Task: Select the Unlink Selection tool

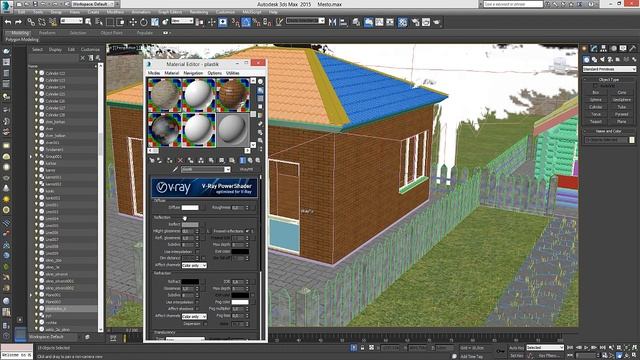Action: (42, 22)
